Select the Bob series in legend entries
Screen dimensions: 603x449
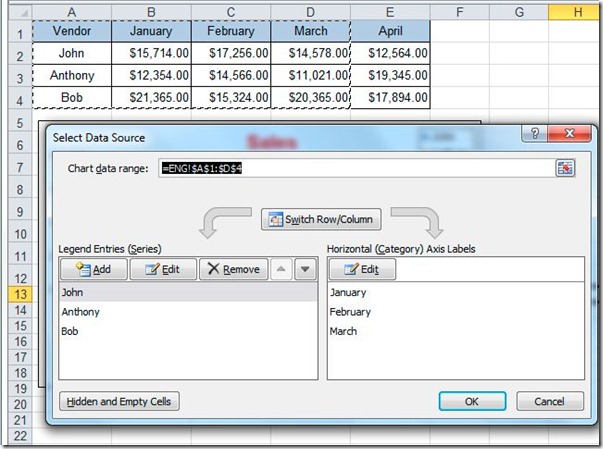(x=188, y=331)
